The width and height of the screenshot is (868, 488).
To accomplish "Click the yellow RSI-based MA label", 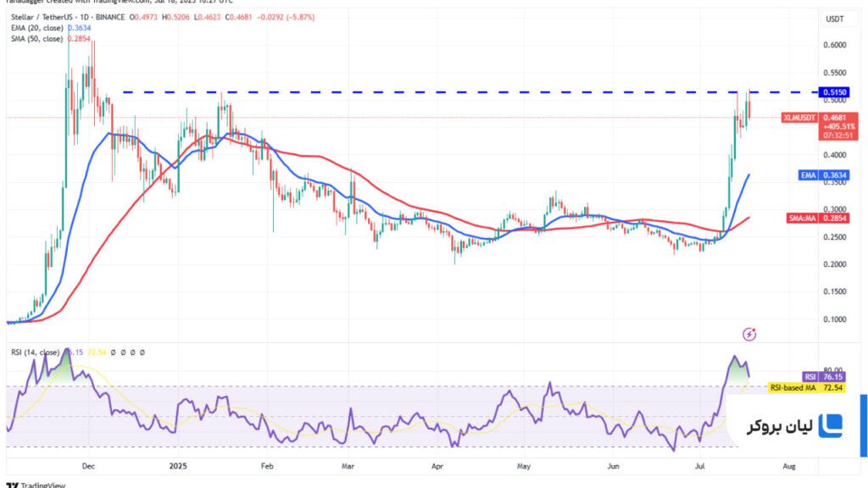I will 793,388.
